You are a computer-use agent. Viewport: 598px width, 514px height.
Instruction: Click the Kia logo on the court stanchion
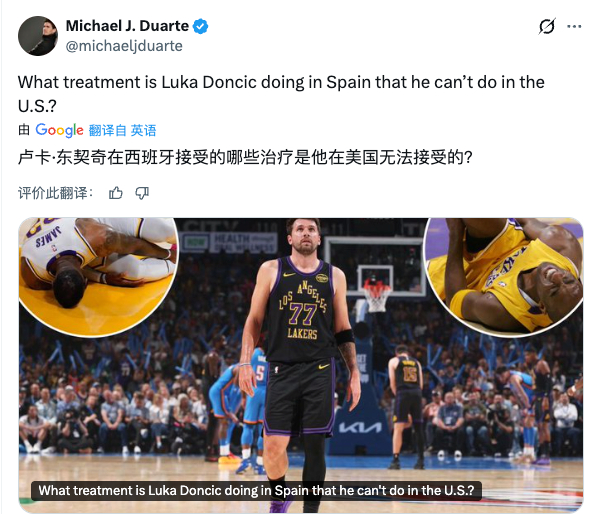(x=360, y=428)
